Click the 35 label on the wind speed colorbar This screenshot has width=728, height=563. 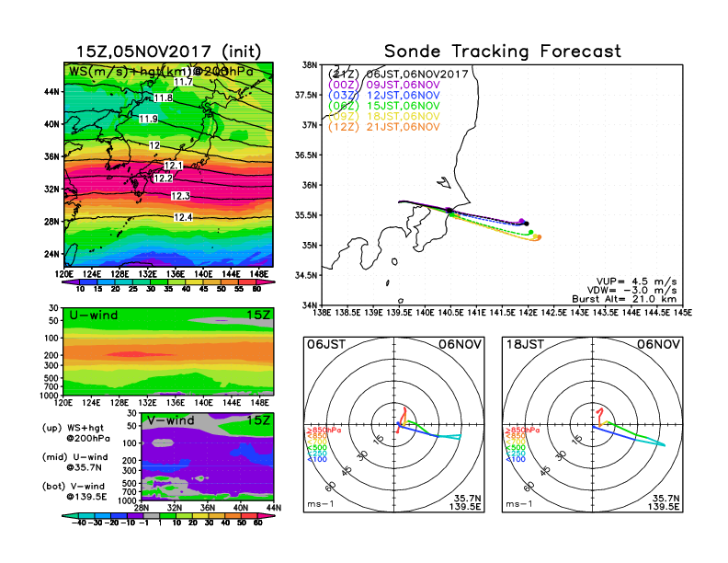pyautogui.click(x=168, y=289)
